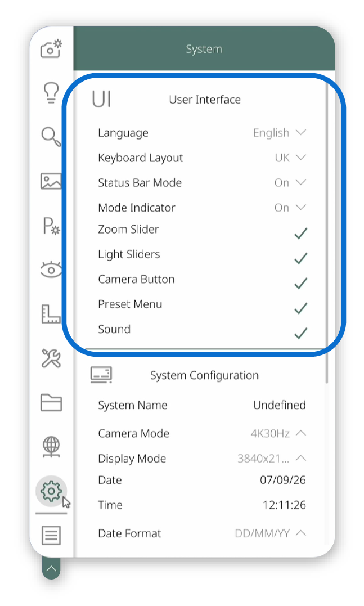Viewport: 364px width, 606px height.
Task: Open the ruler measurement icon
Action: click(x=51, y=314)
